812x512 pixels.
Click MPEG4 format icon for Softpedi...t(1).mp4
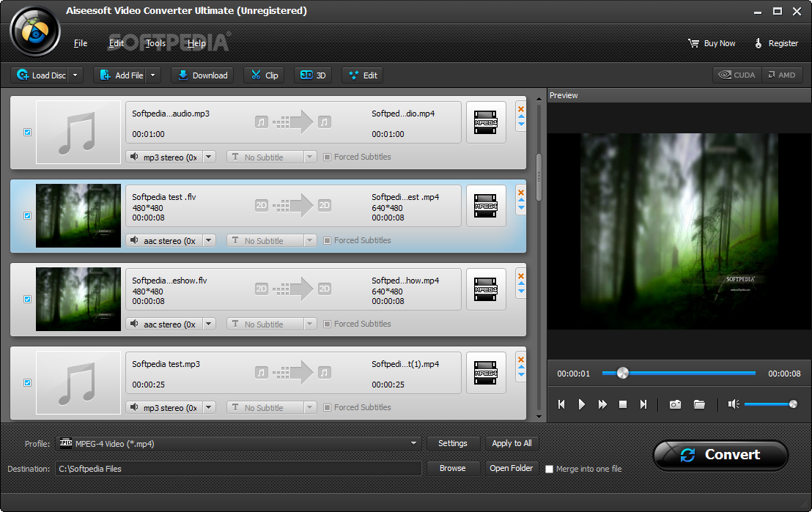[x=486, y=373]
